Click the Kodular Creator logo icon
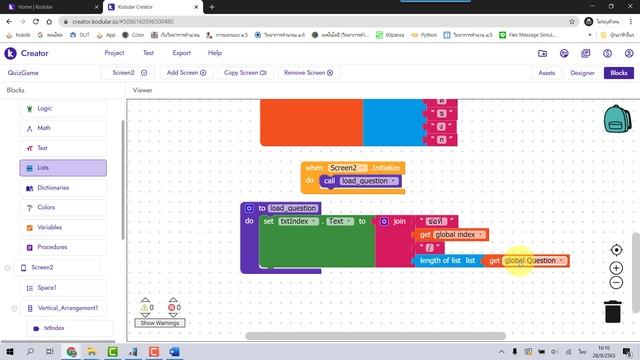The height and width of the screenshot is (360, 640). pos(10,53)
